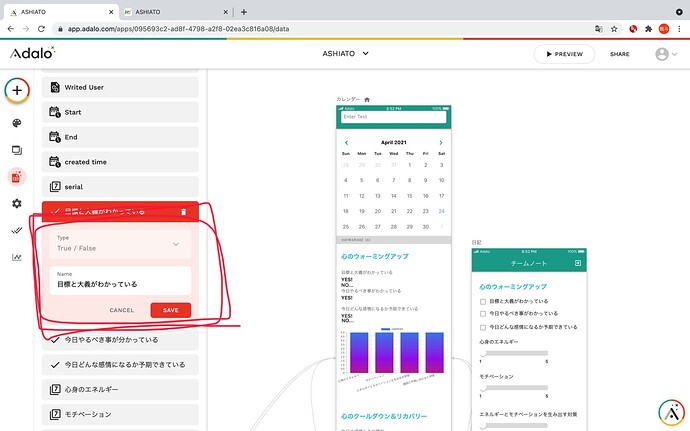Open the Screens icon in sidebar

(x=17, y=150)
